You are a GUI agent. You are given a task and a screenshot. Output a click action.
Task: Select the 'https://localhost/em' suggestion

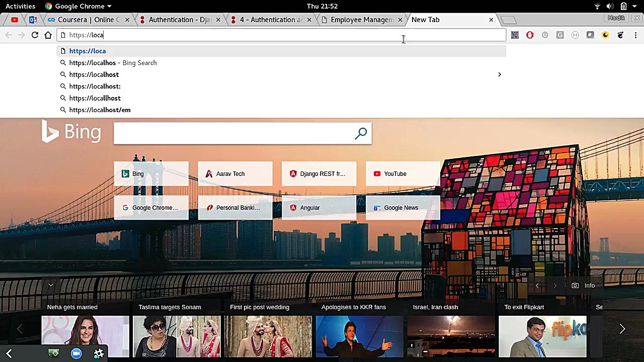282,110
